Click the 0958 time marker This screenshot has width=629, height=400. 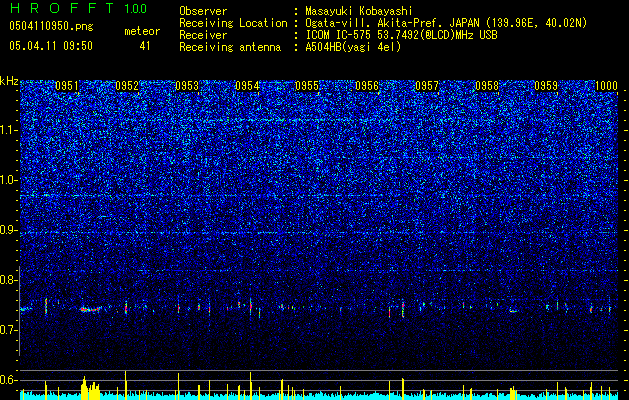[487, 86]
